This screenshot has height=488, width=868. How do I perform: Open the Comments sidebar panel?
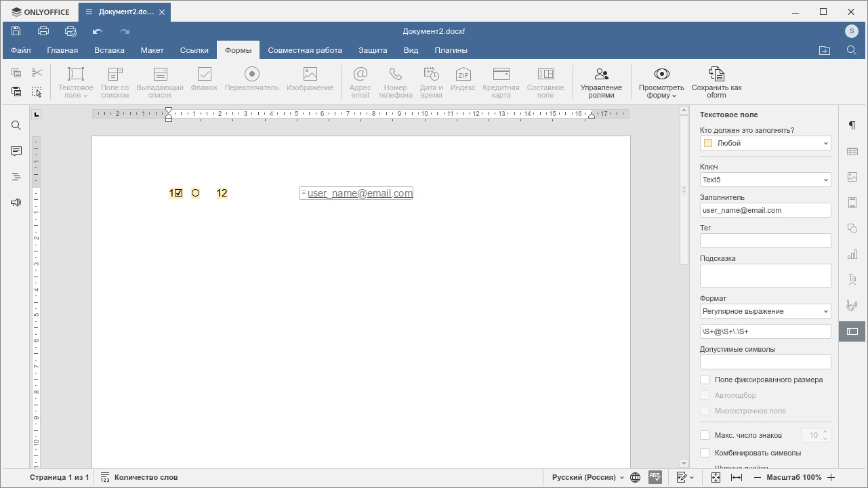(16, 151)
